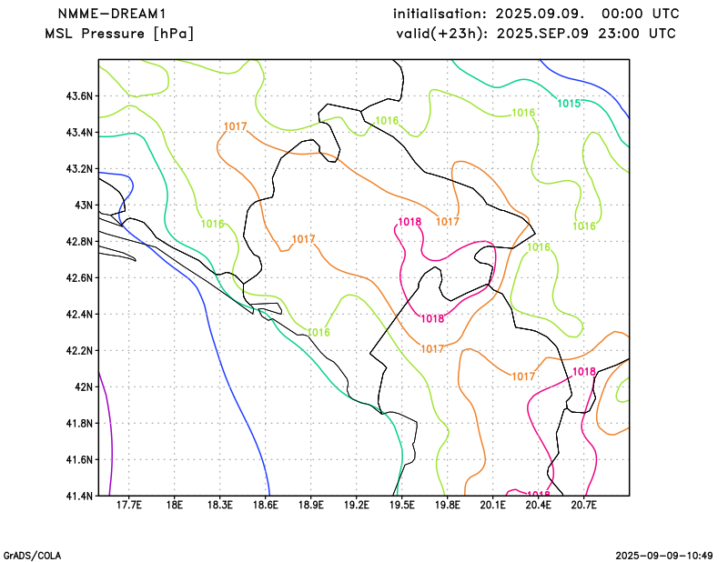Viewport: 728px width, 562px height.
Task: Click the 20.1E longitude label
Action: [492, 505]
